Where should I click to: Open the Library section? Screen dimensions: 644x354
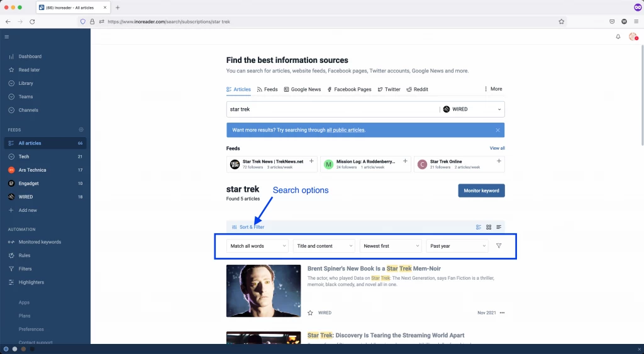click(x=25, y=84)
